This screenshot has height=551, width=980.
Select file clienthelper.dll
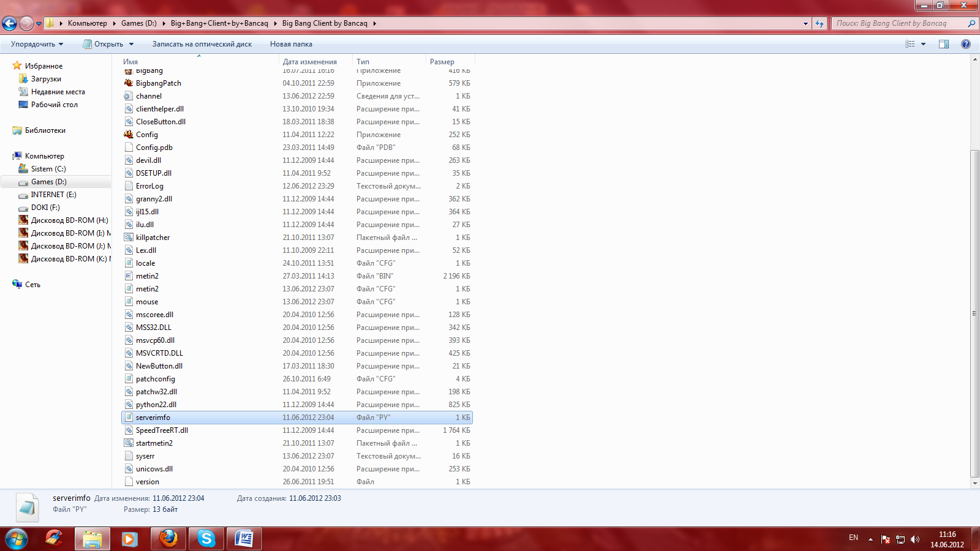click(x=160, y=109)
